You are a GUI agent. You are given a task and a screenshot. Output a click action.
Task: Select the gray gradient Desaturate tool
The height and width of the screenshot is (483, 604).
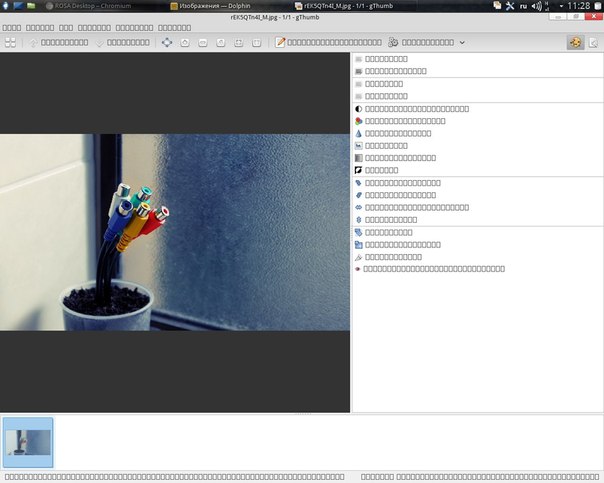(x=395, y=158)
